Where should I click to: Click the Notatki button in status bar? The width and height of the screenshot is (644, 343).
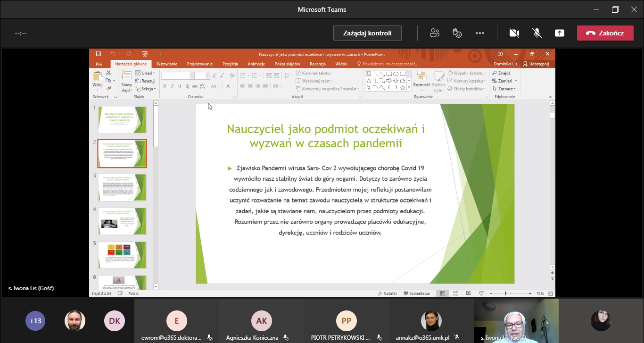point(387,293)
